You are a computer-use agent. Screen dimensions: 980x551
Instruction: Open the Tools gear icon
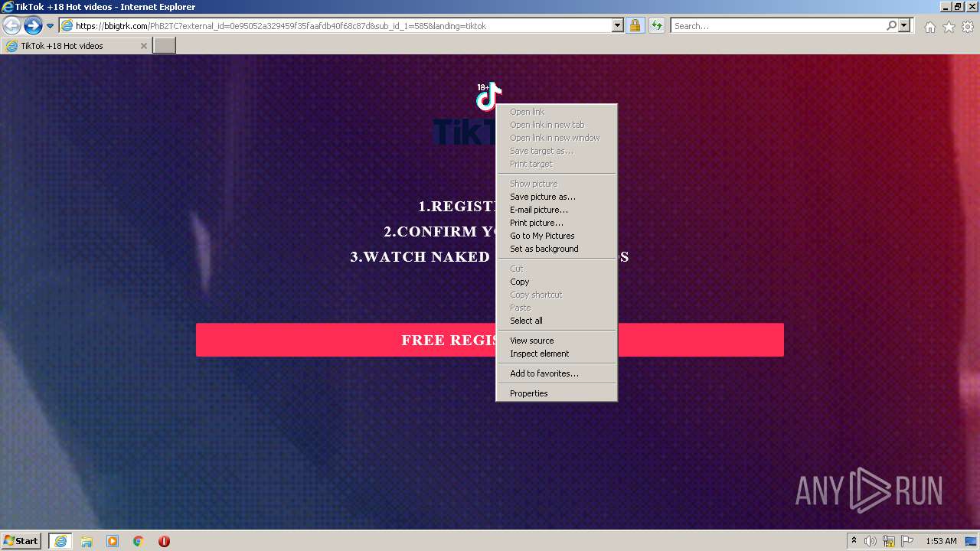[968, 27]
